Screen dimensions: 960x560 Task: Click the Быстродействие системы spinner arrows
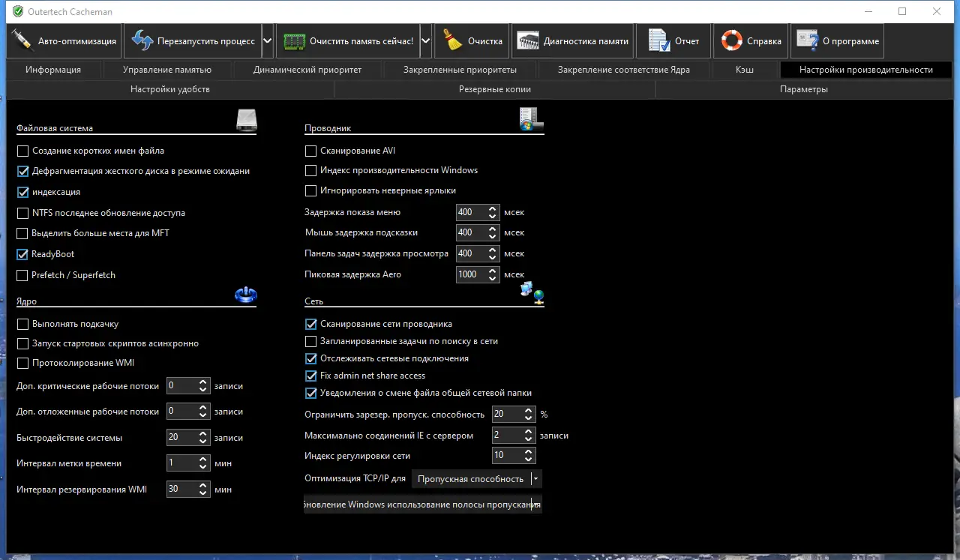203,437
